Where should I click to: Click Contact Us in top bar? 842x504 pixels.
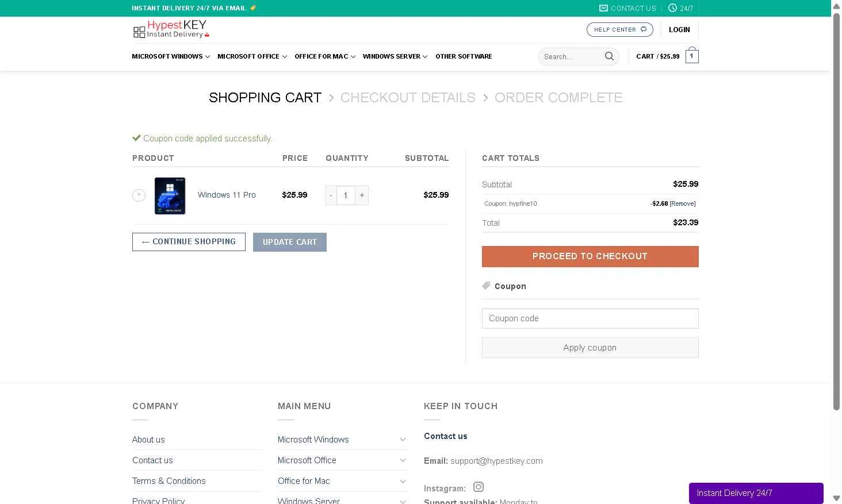(x=633, y=8)
